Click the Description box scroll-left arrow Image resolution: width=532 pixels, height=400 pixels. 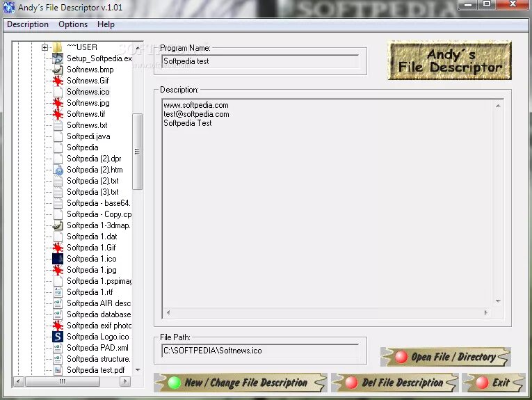(168, 312)
